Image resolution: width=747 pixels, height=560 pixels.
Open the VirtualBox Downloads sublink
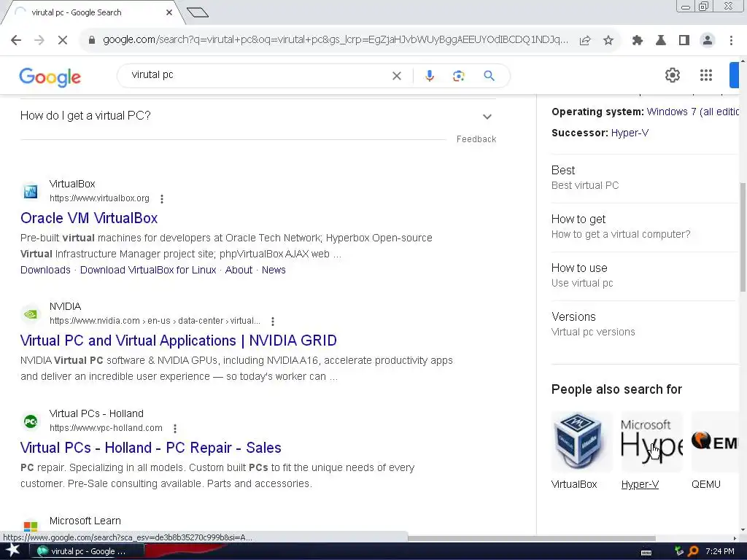(45, 270)
